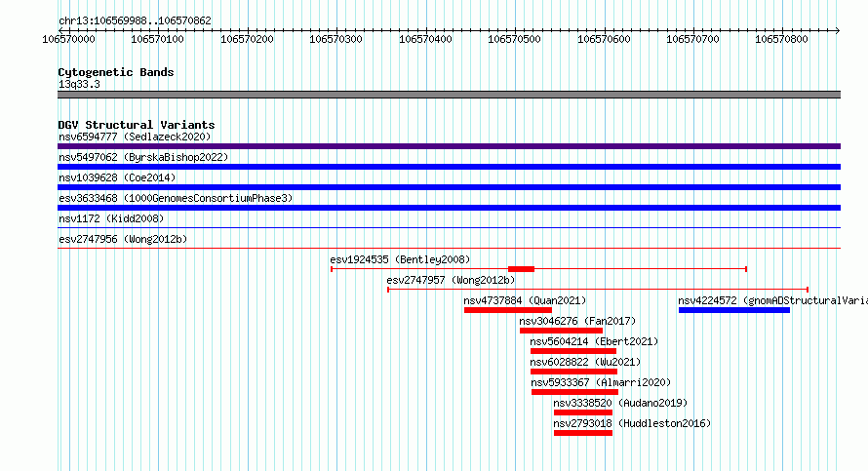Click nsv4737884 (Quan2021) label
This screenshot has height=471, width=868.
525,300
